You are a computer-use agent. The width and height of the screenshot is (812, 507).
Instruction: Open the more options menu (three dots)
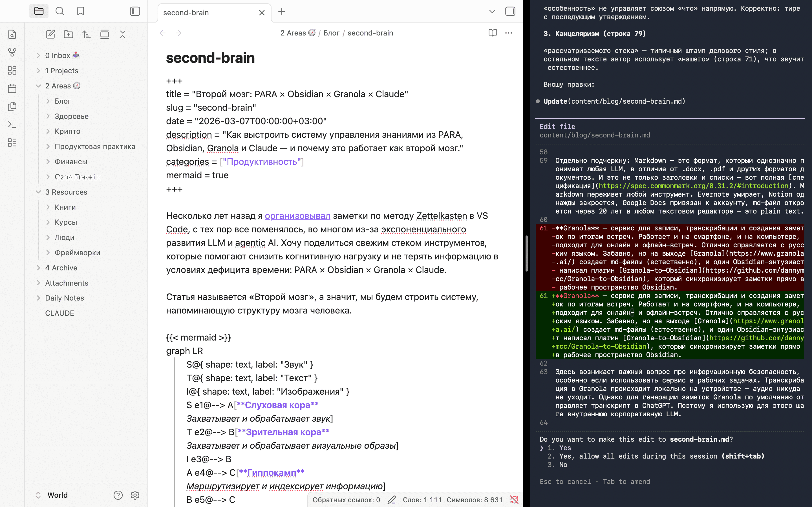(508, 33)
